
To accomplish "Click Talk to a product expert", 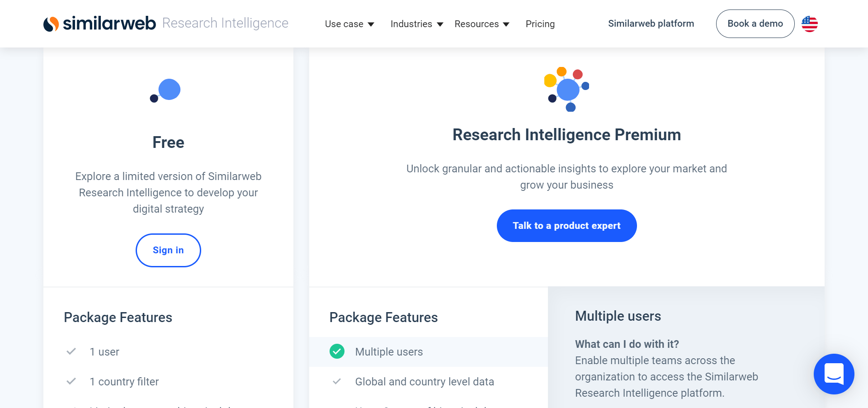I will 566,225.
